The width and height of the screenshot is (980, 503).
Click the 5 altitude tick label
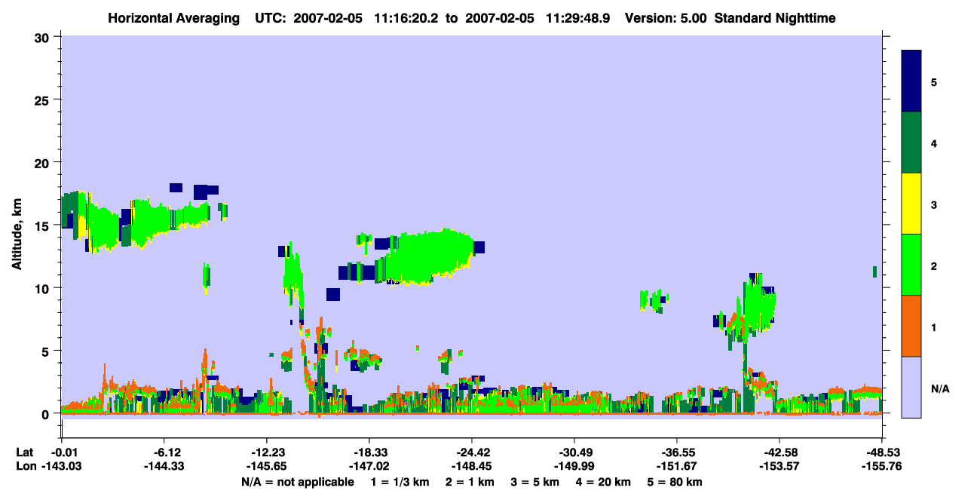(47, 351)
